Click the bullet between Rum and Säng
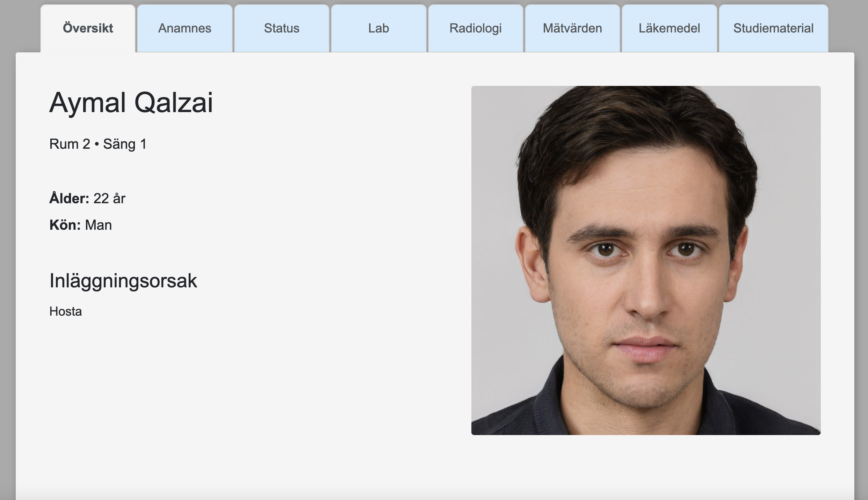 97,144
